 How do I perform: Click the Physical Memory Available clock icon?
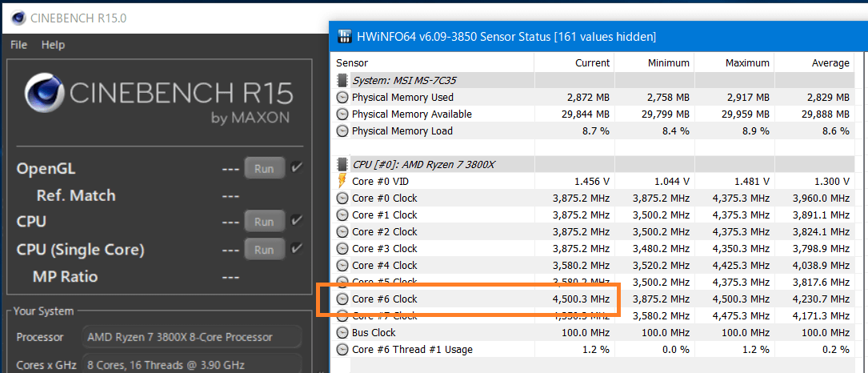pyautogui.click(x=342, y=114)
